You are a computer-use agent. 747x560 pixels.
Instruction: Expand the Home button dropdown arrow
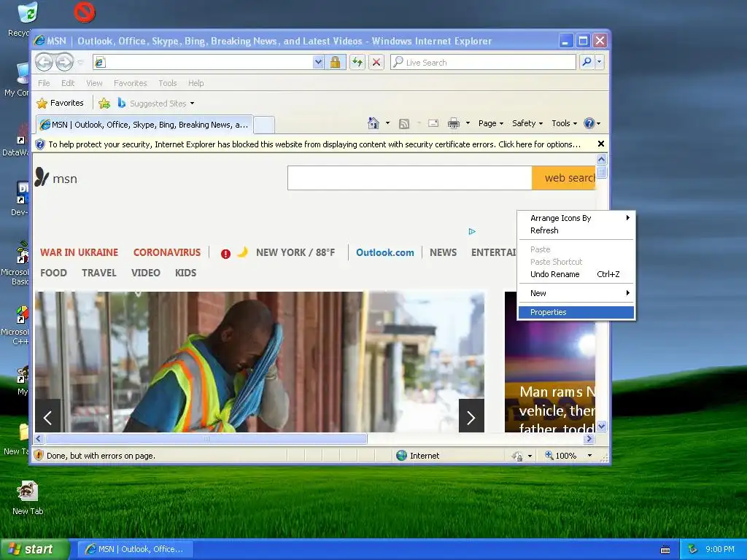[388, 123]
